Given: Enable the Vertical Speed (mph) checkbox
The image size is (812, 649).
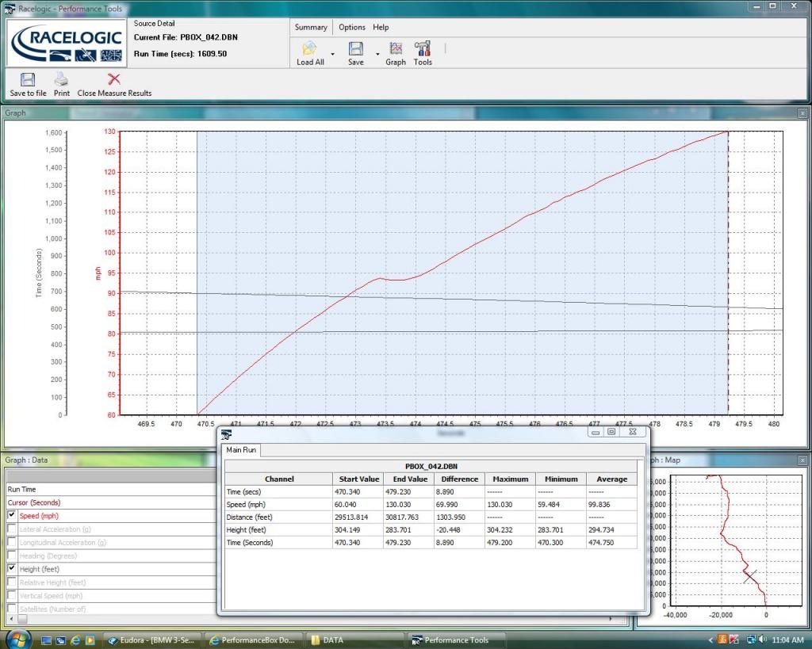Looking at the screenshot, I should tap(11, 596).
